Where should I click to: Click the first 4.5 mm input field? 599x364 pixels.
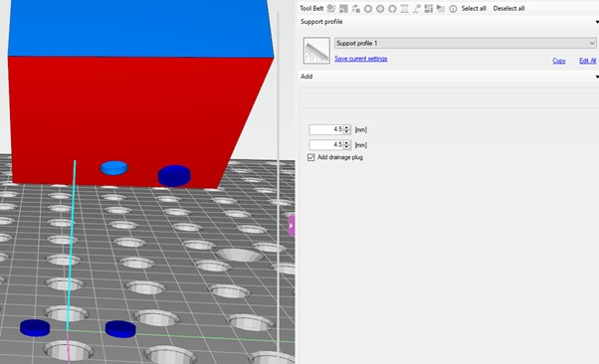pyautogui.click(x=325, y=129)
